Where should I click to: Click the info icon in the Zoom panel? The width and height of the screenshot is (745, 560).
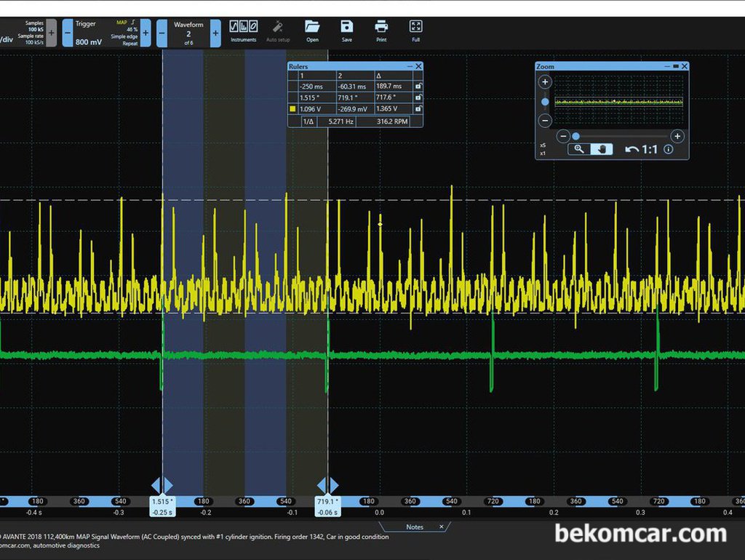pyautogui.click(x=668, y=149)
